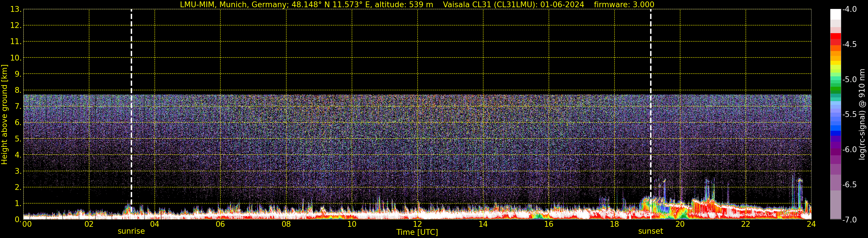Click the '08' hour label on time axis

286,224
